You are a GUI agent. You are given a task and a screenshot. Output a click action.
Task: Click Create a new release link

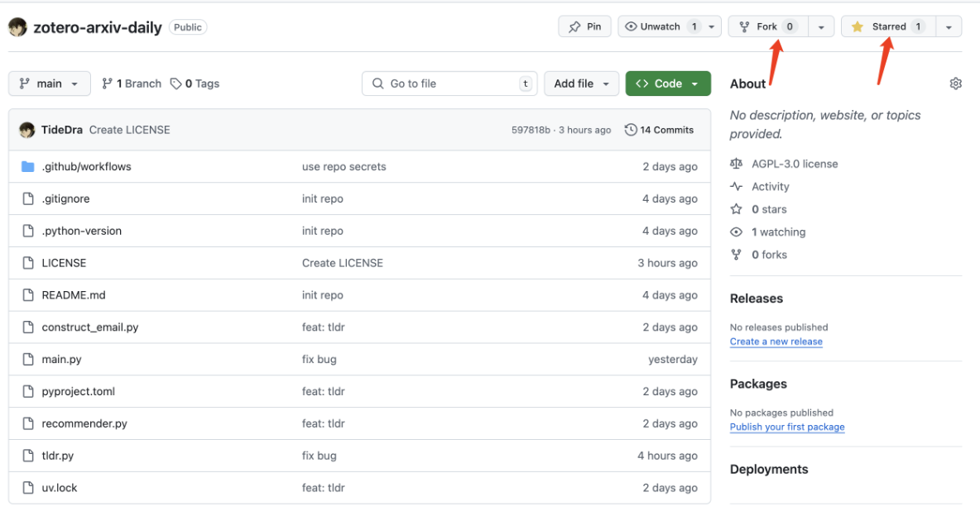click(x=776, y=342)
